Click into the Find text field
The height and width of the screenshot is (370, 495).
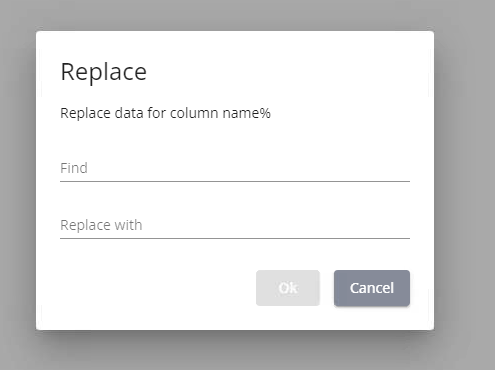click(235, 168)
